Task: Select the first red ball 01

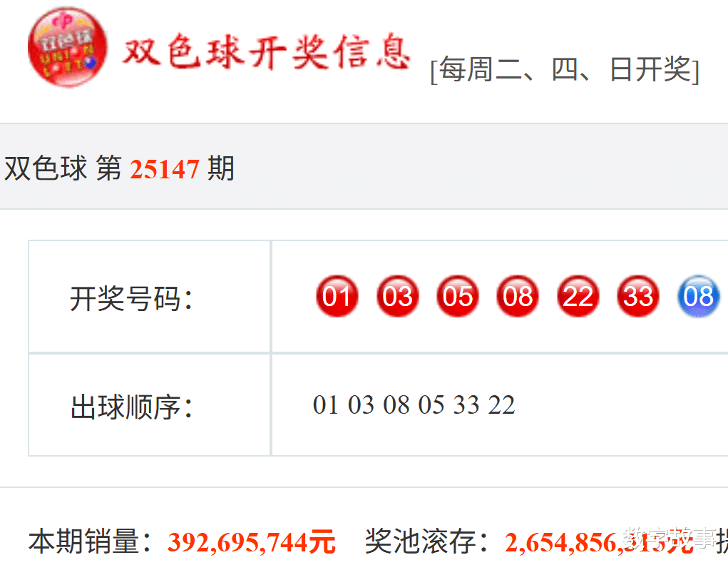Action: (337, 296)
